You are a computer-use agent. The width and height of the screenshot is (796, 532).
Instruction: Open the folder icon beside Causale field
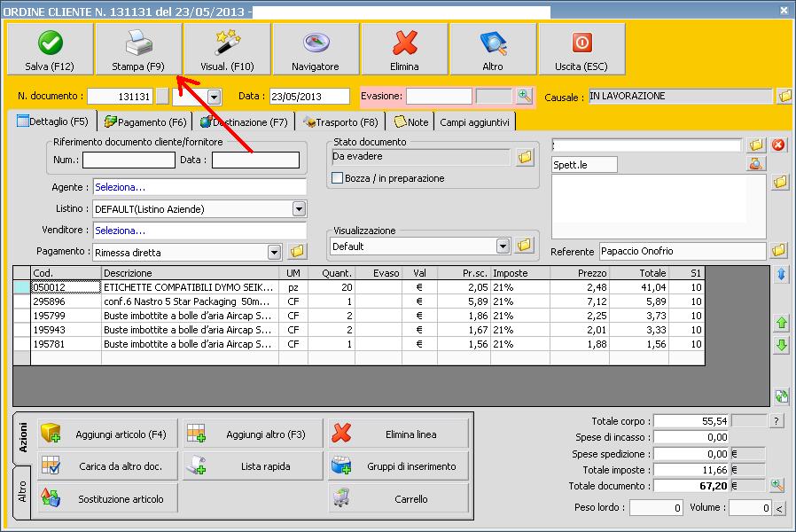tap(784, 96)
